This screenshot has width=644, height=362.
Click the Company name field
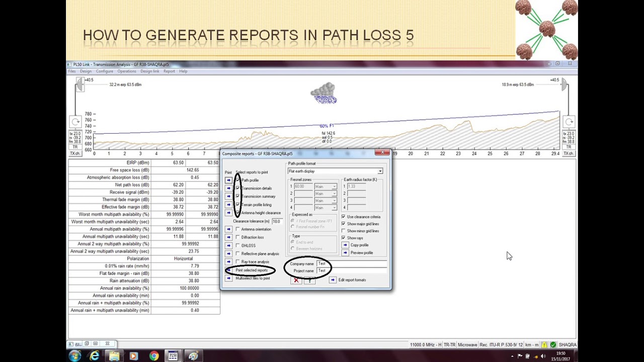point(352,263)
